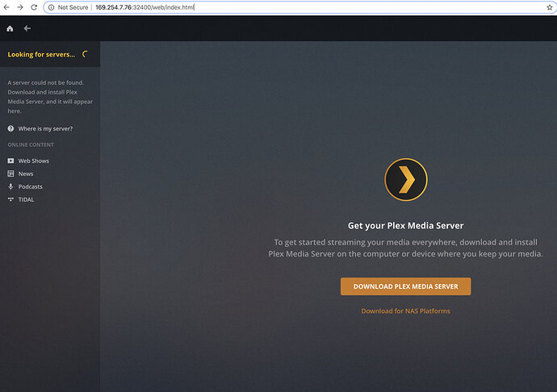Reload the page in the browser
Image resolution: width=557 pixels, height=392 pixels.
tap(34, 7)
